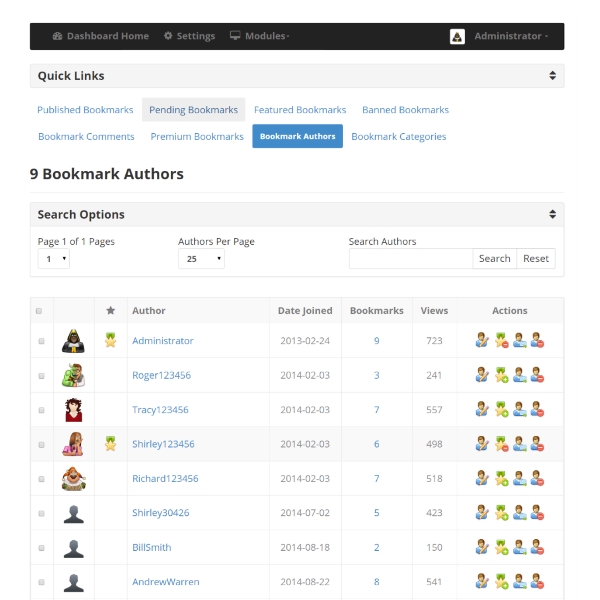The height and width of the screenshot is (600, 600).
Task: Switch to Featured Bookmarks tab
Action: pyautogui.click(x=300, y=110)
